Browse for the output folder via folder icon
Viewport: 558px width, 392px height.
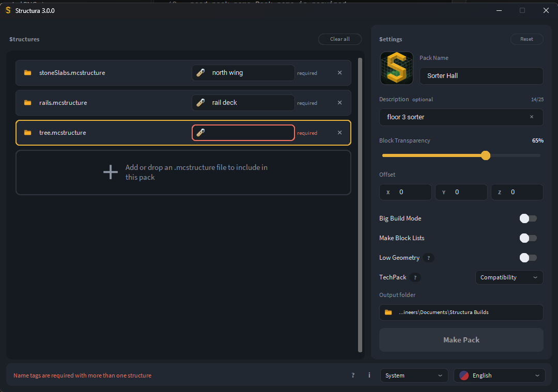[388, 312]
